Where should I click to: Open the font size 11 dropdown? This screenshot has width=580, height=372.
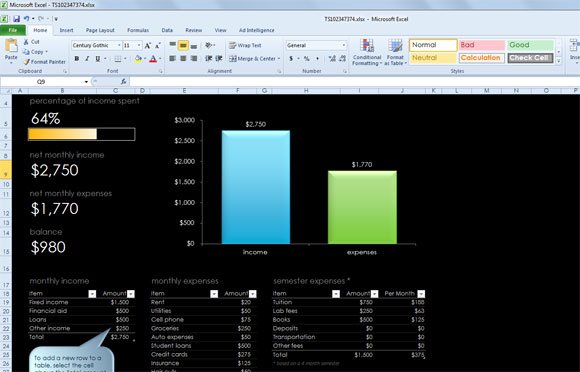pyautogui.click(x=139, y=45)
